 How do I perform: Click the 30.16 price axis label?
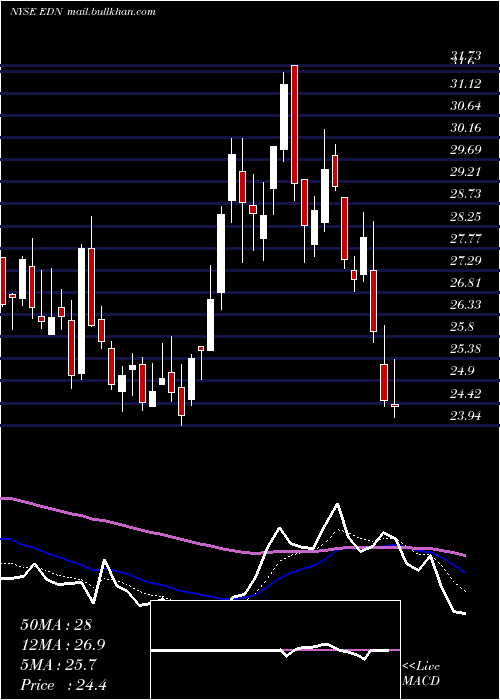tap(466, 128)
